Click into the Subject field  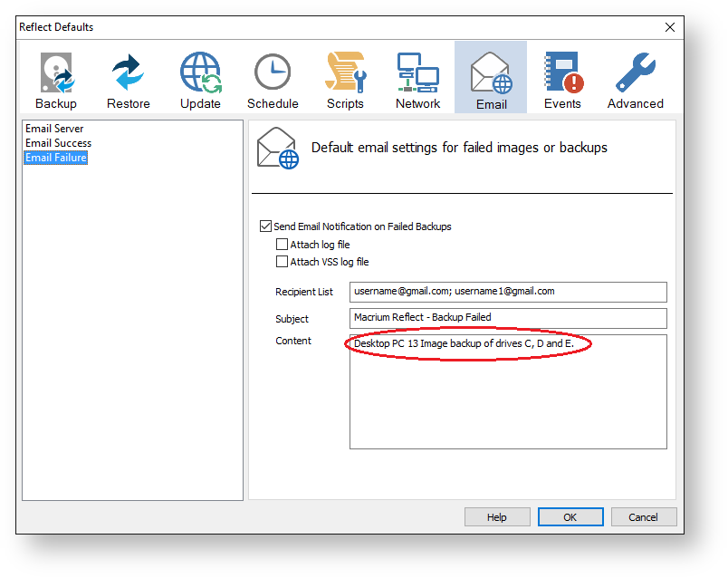coord(508,318)
